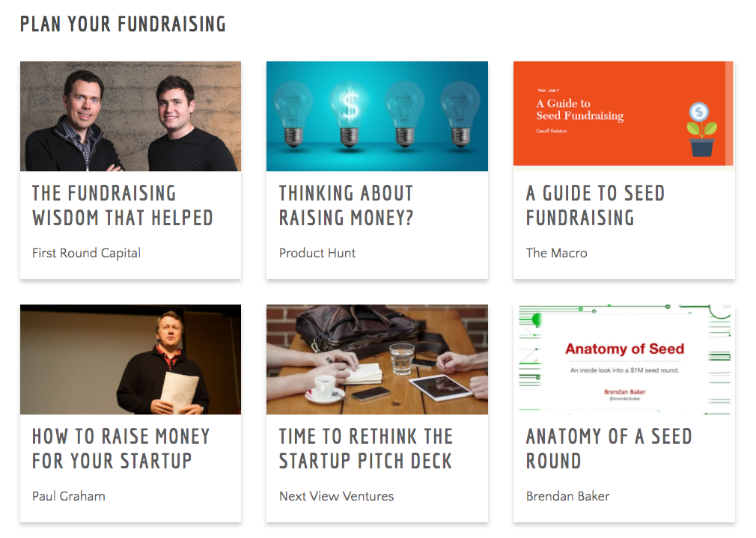Click the coffee table meeting photo thumbnail
Viewport: 756px width, 538px height.
377,359
